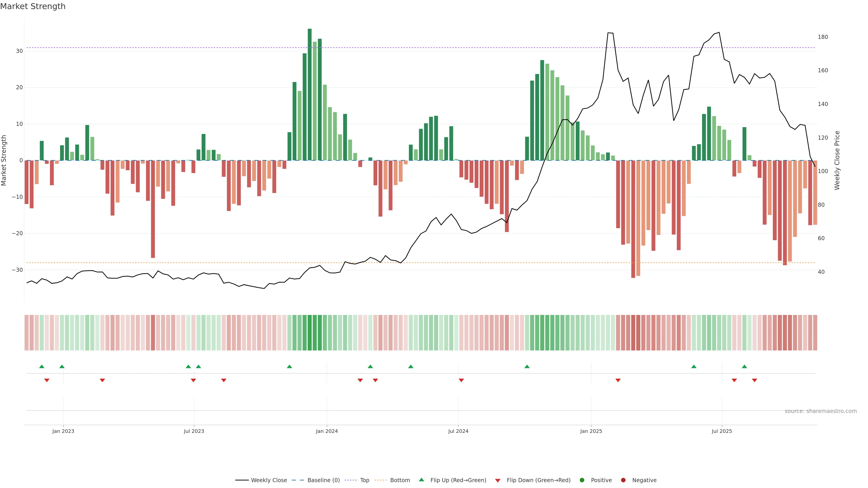Screen dimensions: 868x488
Task: Click the Jul 2025 x-axis label
Action: pos(722,431)
